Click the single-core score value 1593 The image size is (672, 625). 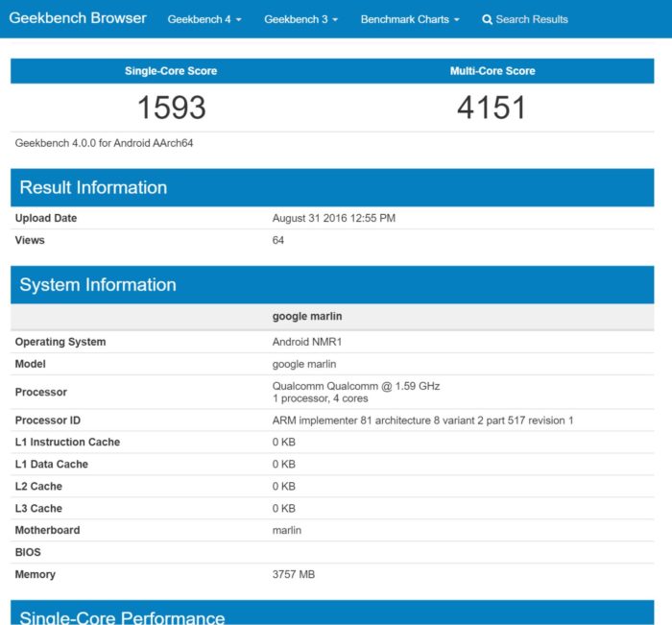pos(172,108)
